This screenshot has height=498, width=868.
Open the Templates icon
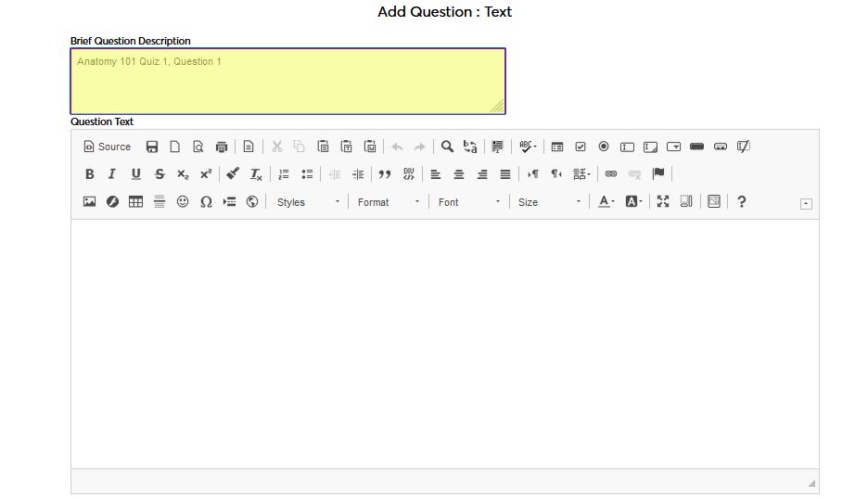click(x=249, y=147)
